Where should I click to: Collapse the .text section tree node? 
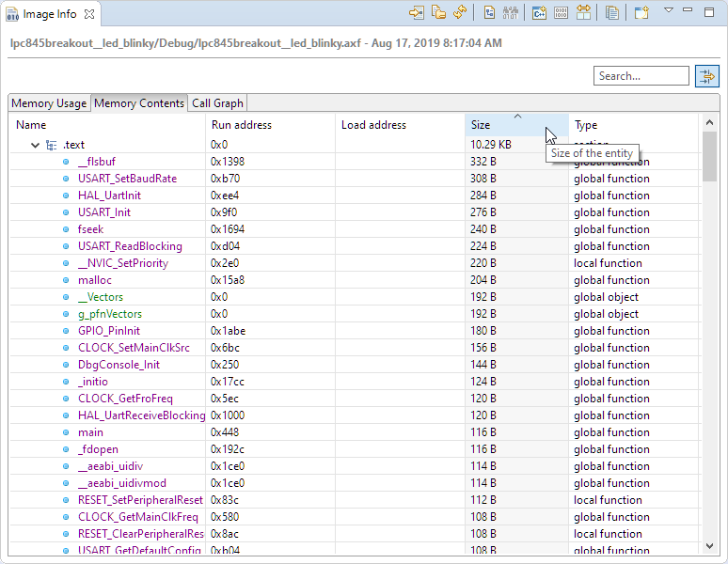click(36, 145)
